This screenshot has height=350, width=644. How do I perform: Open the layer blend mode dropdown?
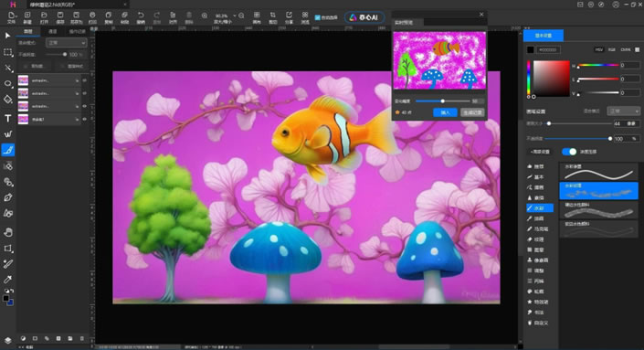[x=66, y=43]
